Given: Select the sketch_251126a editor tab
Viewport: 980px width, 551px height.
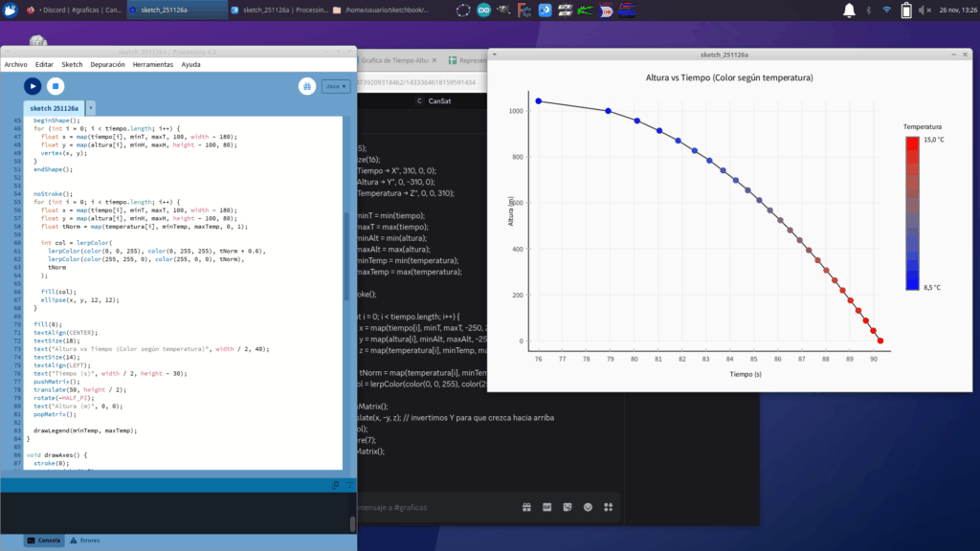Looking at the screenshot, I should tap(53, 108).
